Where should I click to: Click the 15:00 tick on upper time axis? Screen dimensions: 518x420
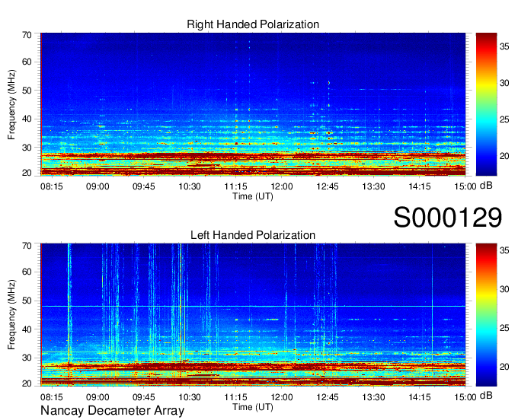coord(465,186)
